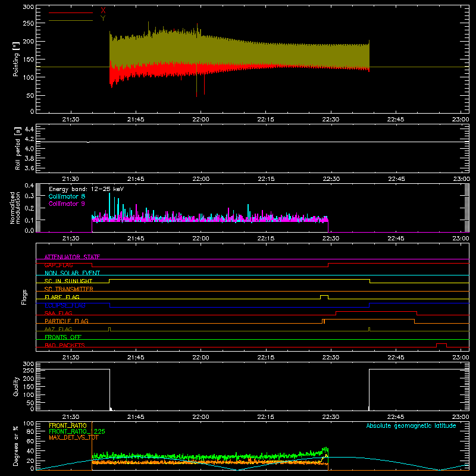The image size is (476, 476).
Task: Click the SAA_FLAG label
Action: (x=58, y=313)
